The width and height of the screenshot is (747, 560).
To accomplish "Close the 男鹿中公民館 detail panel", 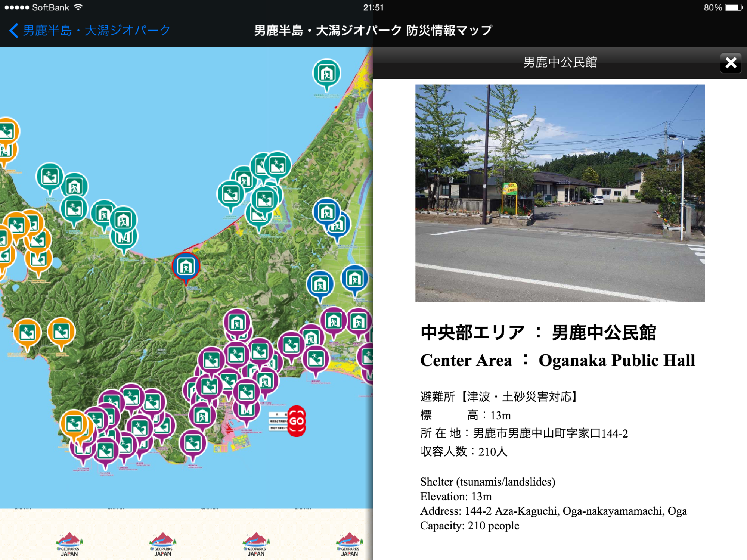I will click(x=731, y=63).
